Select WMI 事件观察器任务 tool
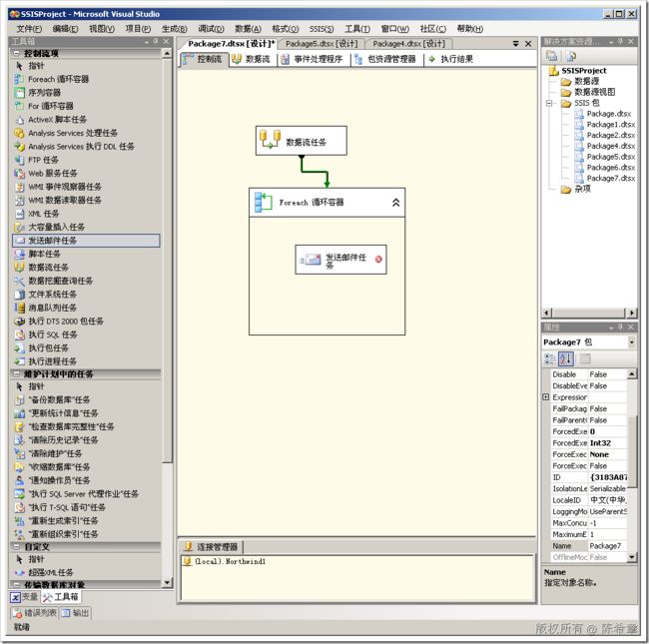Image resolution: width=649 pixels, height=644 pixels. pos(86,187)
